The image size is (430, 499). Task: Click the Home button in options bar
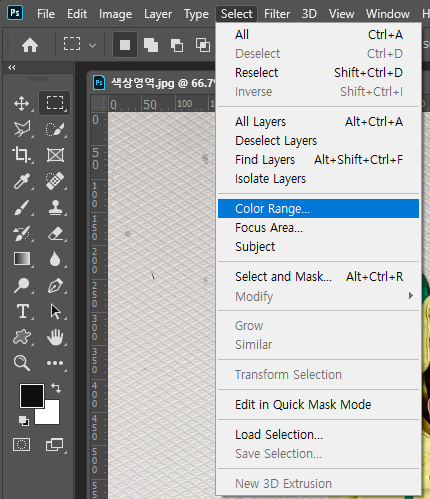30,45
